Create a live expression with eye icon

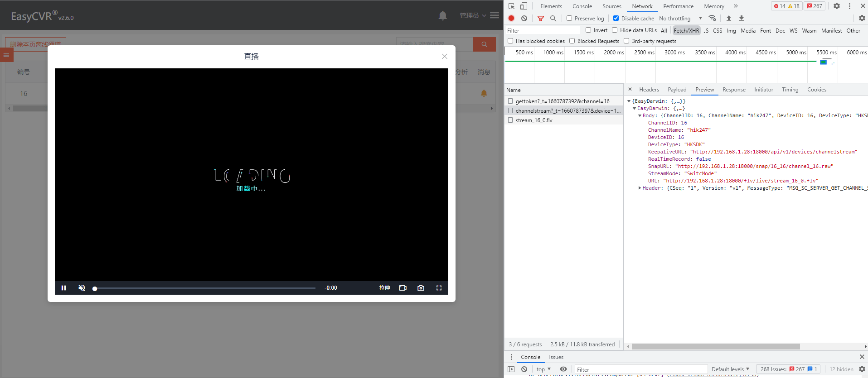coord(563,369)
